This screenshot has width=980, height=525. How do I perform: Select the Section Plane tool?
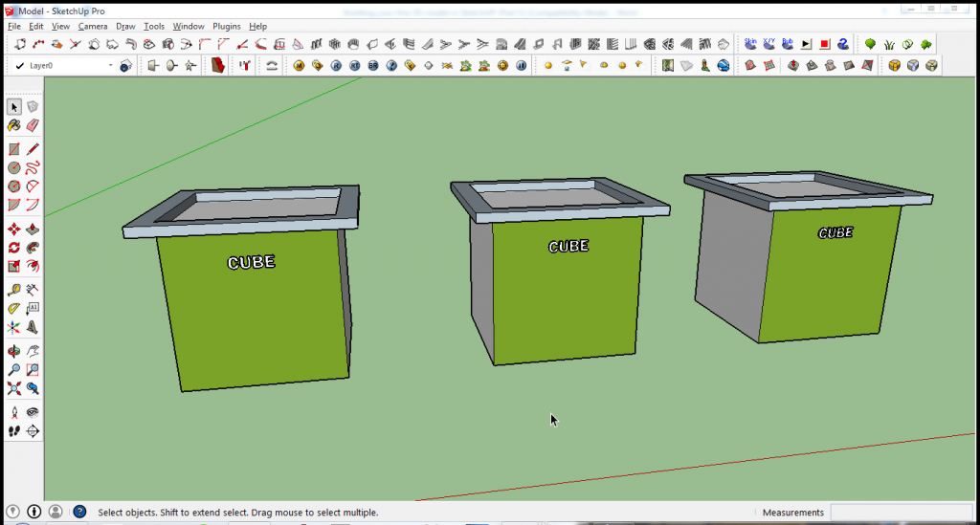33,431
